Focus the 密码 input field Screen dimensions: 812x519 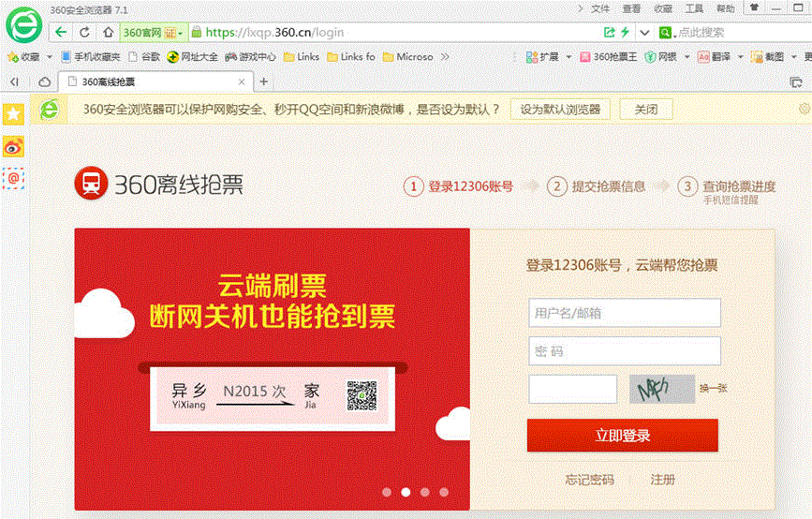click(x=625, y=350)
